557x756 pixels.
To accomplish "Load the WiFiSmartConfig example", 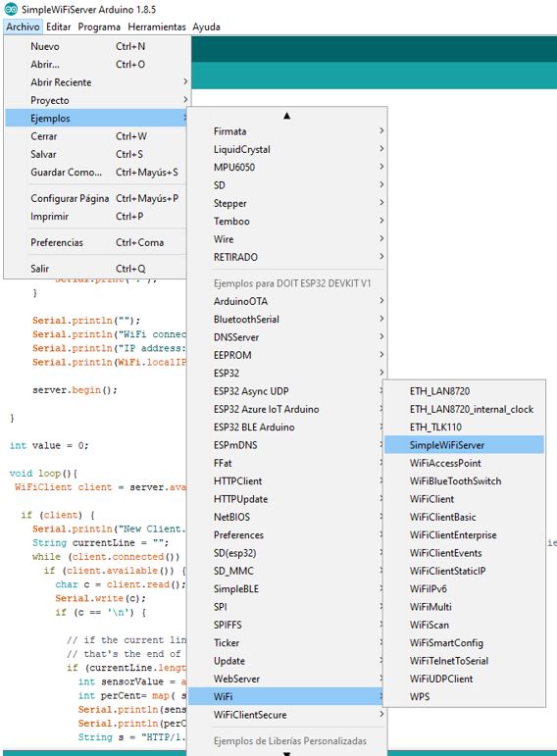I will point(464,643).
